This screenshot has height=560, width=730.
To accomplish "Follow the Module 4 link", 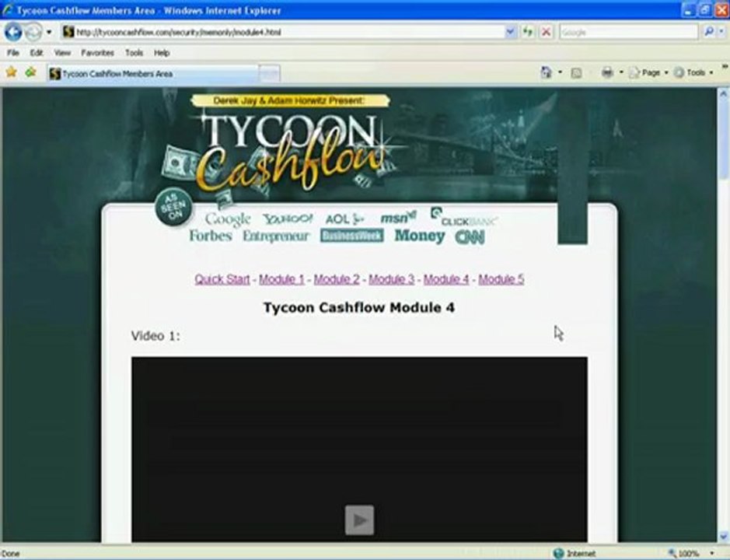I will (x=446, y=279).
